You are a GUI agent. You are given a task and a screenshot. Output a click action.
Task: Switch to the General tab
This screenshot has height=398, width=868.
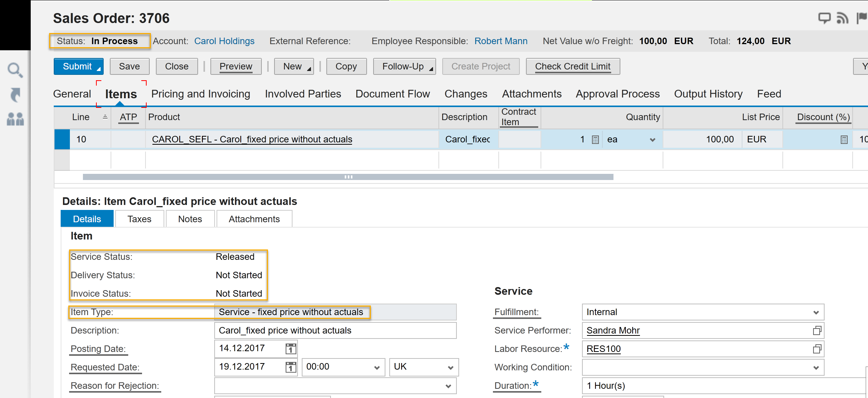(x=72, y=94)
